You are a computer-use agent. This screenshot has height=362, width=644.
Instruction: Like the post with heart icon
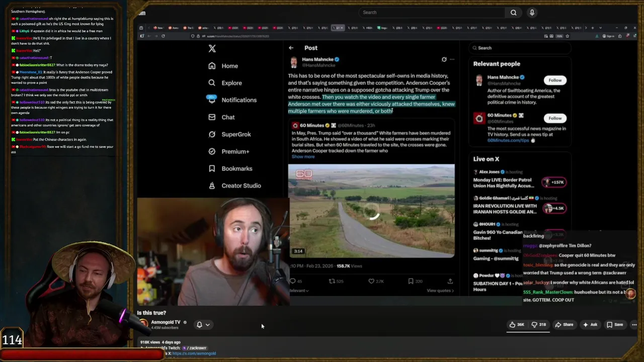[371, 281]
